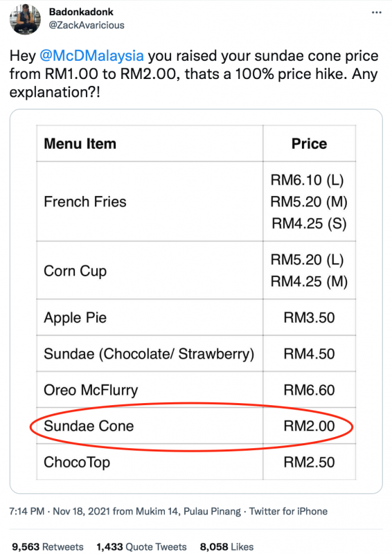The width and height of the screenshot is (392, 554).
Task: Click the Nov 18, 2021 date
Action: 81,511
